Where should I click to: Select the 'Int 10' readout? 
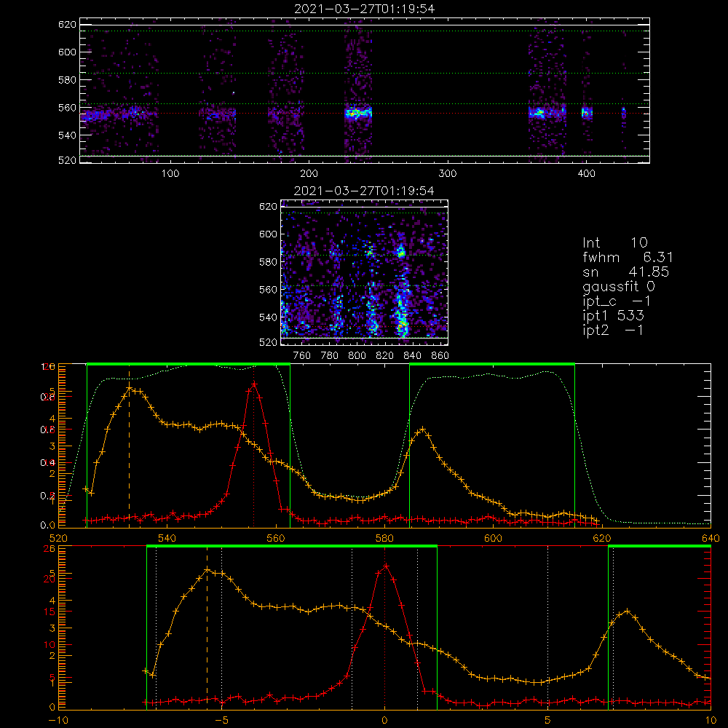(614, 242)
